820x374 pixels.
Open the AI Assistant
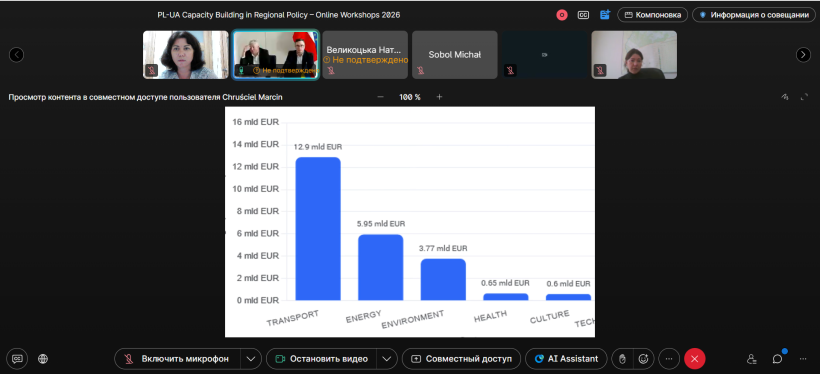[566, 359]
